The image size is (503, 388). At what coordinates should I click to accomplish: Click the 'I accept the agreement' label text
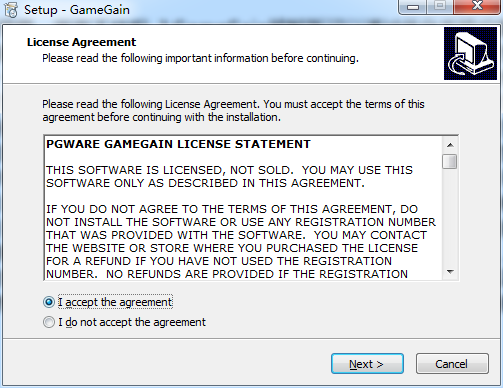tap(115, 302)
